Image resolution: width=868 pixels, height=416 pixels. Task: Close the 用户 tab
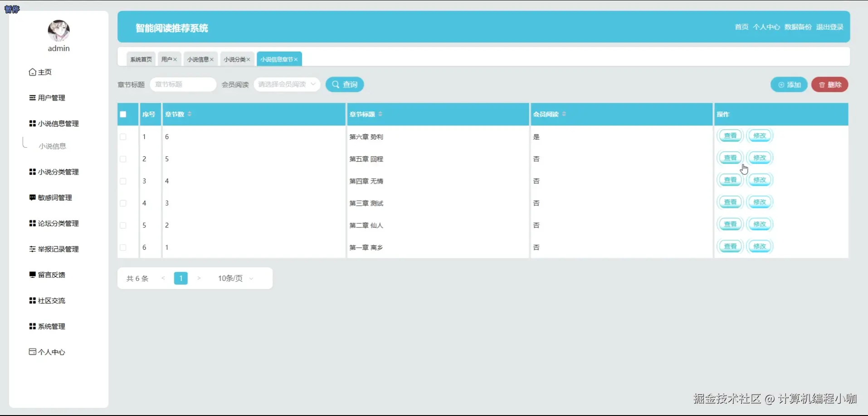pyautogui.click(x=175, y=59)
